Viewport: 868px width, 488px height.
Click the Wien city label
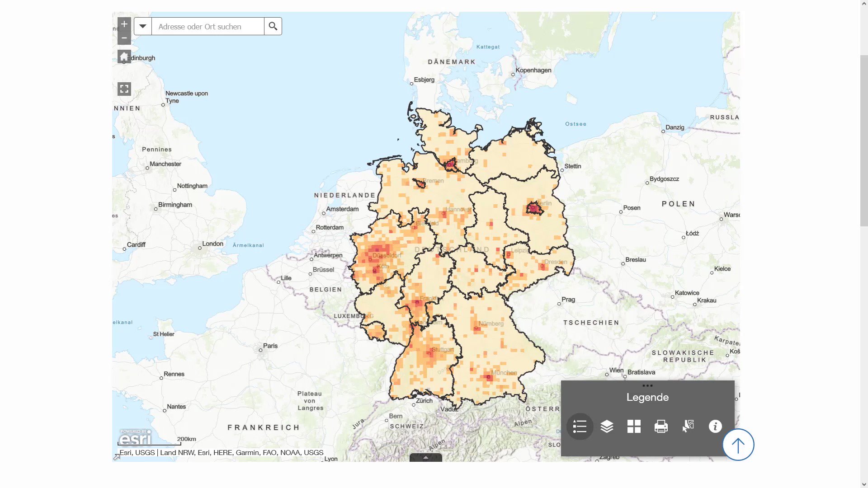pos(616,370)
